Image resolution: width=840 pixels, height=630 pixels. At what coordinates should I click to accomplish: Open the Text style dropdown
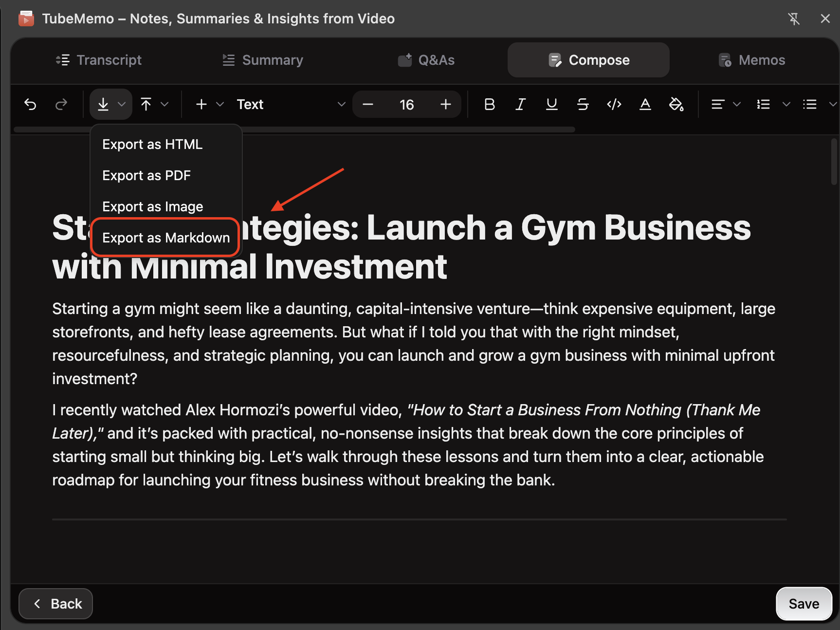click(x=291, y=104)
